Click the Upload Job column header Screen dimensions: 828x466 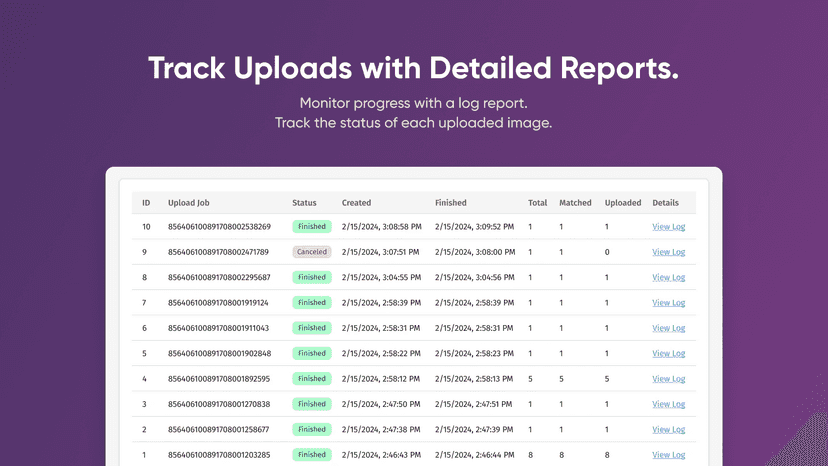tap(189, 203)
